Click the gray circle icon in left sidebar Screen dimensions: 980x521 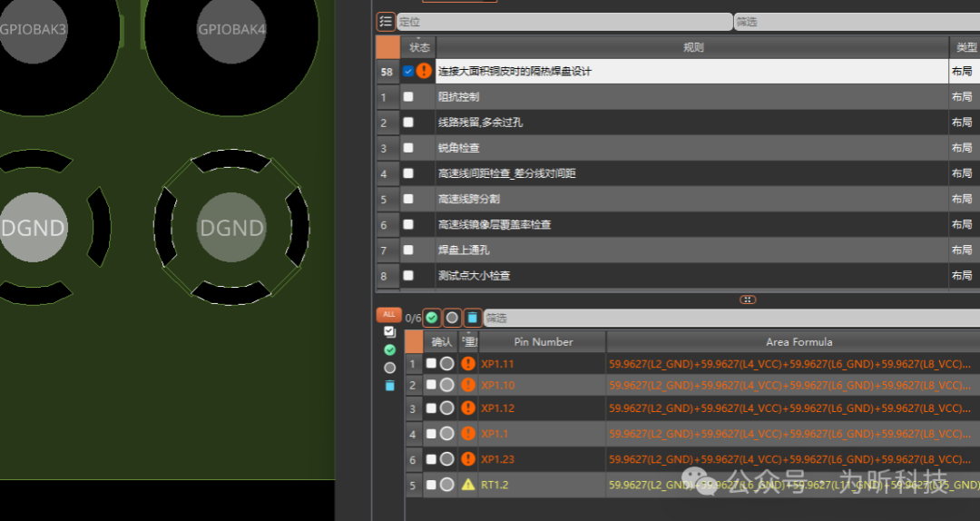pyautogui.click(x=390, y=368)
